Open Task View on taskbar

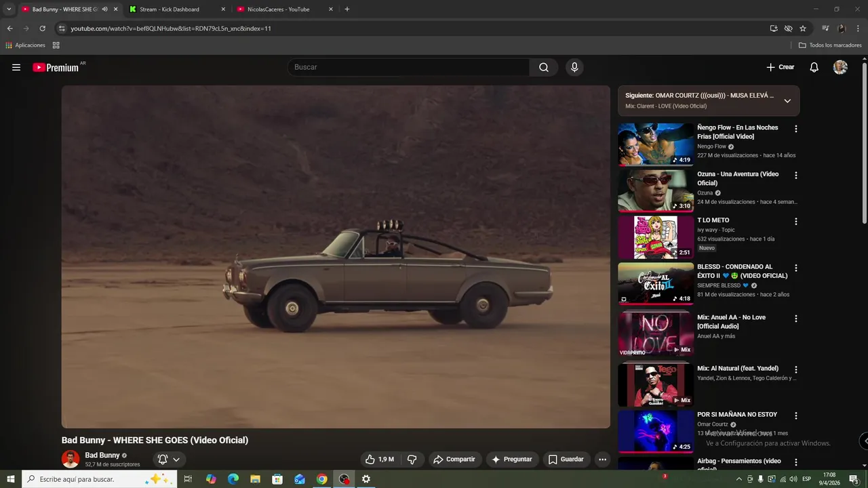click(x=188, y=479)
